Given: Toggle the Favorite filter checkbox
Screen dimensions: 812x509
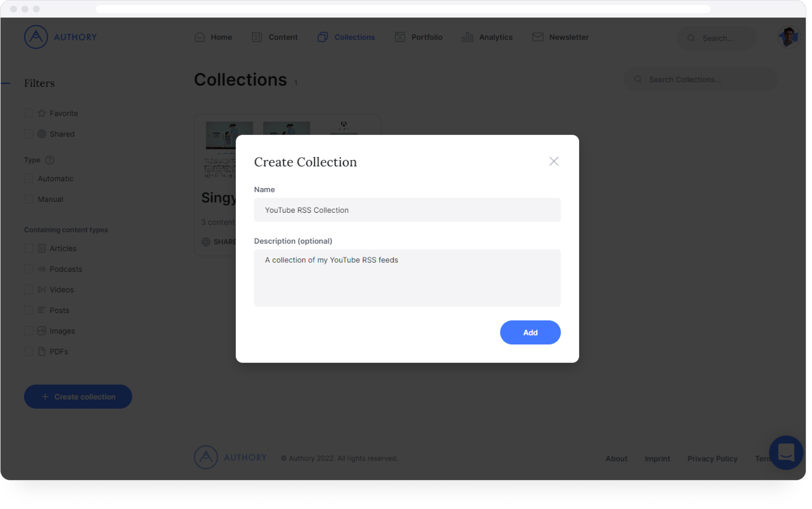Looking at the screenshot, I should point(29,113).
